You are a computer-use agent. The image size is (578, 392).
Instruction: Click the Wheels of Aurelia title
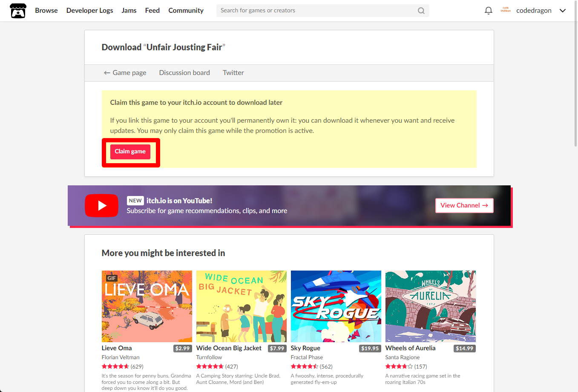coord(410,348)
